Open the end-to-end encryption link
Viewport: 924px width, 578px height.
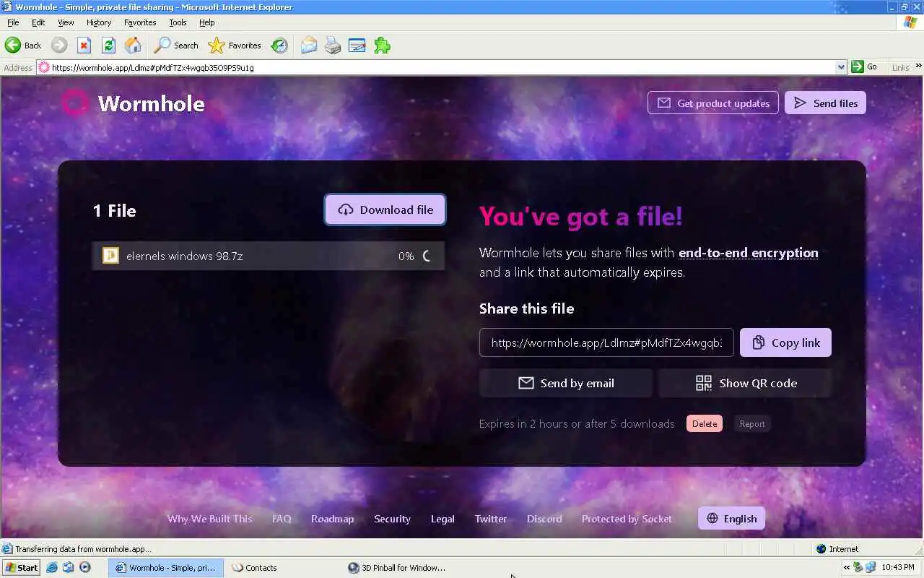(x=749, y=253)
